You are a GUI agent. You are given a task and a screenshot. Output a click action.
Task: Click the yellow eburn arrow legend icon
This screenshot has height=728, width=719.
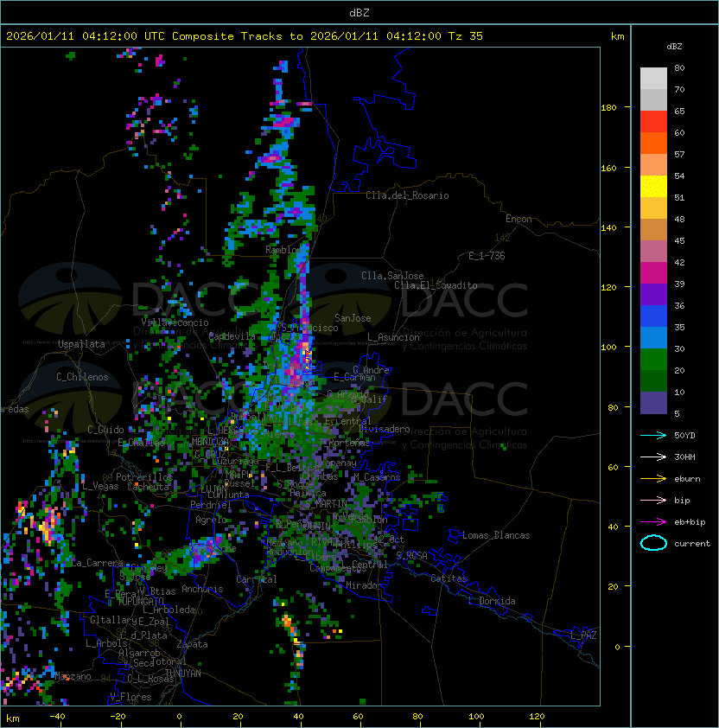click(x=653, y=479)
